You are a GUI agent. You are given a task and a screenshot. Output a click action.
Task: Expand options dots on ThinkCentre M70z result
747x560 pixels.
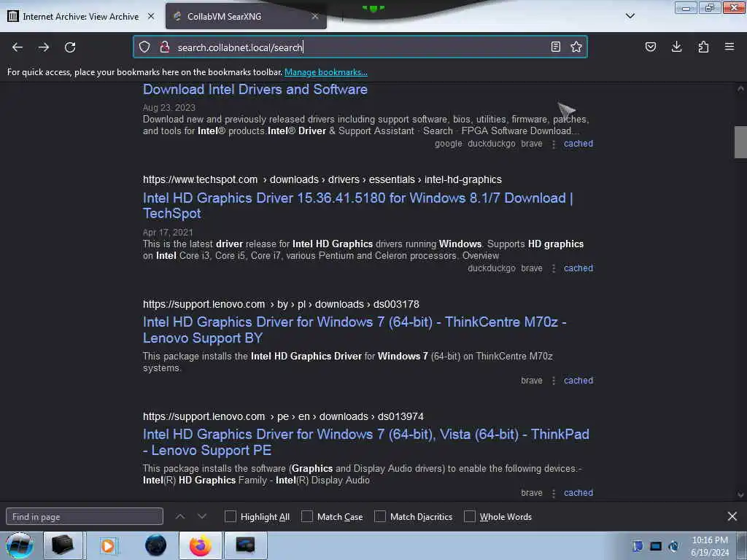(553, 381)
